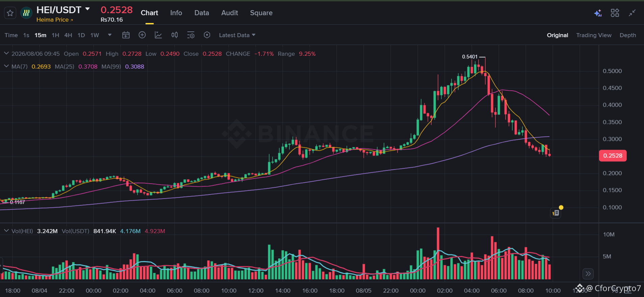Switch to the Info tab
Screen dimensions: 644x297
click(176, 13)
